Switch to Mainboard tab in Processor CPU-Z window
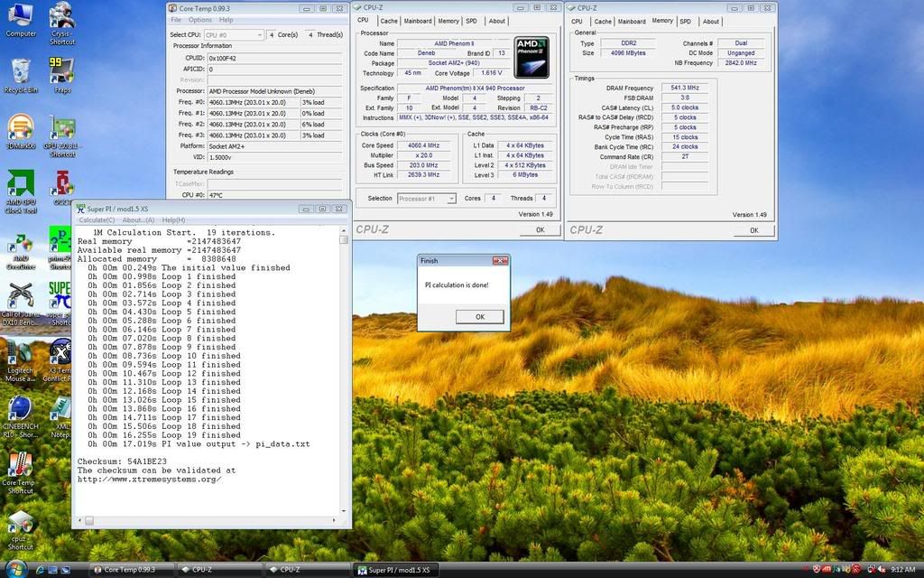 click(418, 22)
